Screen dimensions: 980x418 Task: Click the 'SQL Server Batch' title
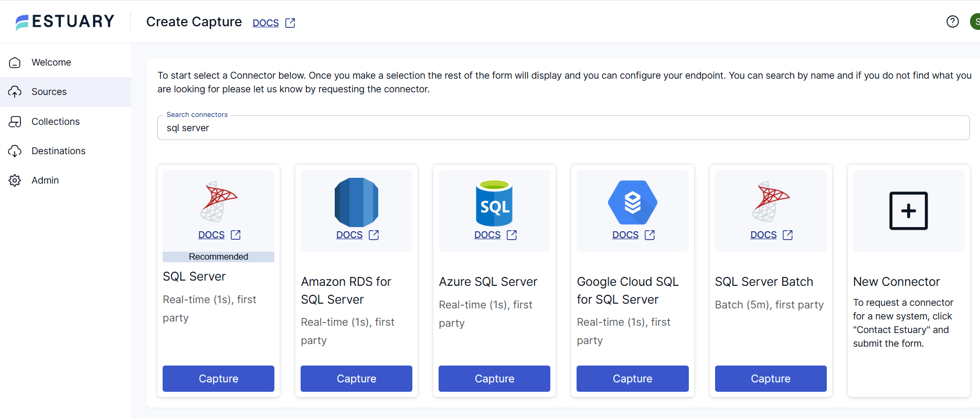(764, 282)
